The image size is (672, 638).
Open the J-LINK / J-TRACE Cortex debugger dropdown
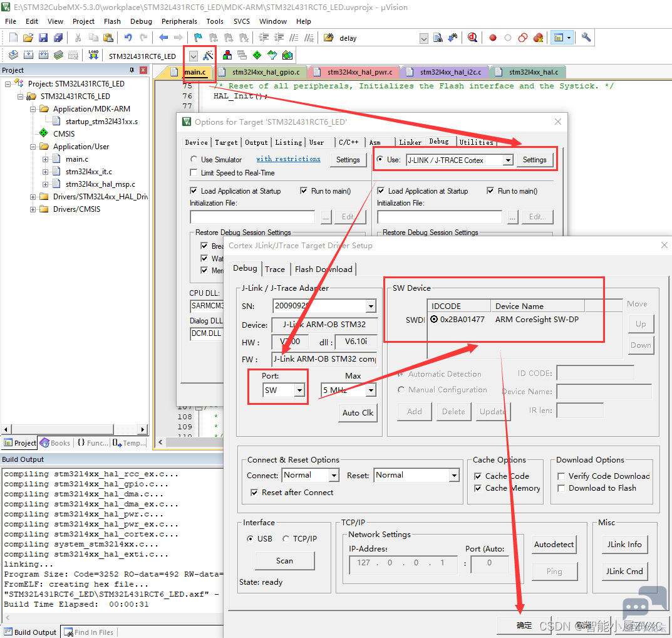(508, 160)
